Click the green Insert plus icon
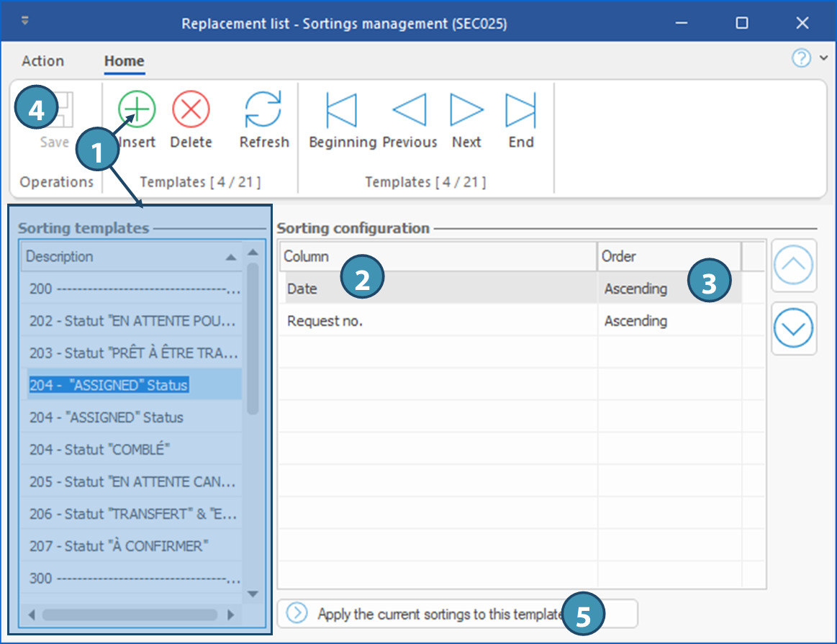Image resolution: width=837 pixels, height=644 pixels. pyautogui.click(x=137, y=110)
